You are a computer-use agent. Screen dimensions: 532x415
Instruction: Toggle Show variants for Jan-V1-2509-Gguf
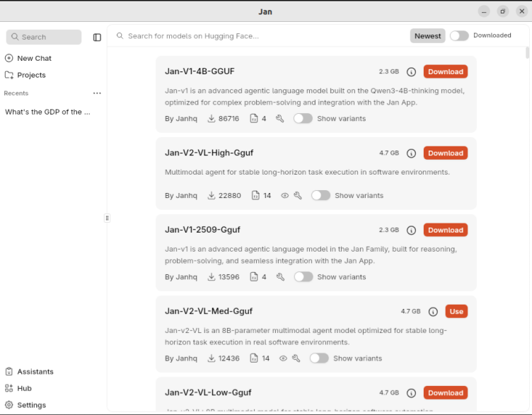click(303, 276)
